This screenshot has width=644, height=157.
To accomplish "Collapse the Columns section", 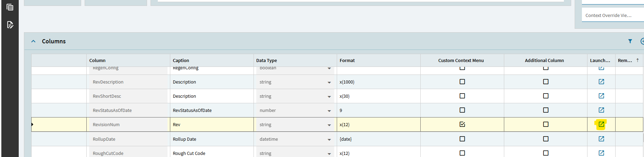I will pos(33,41).
